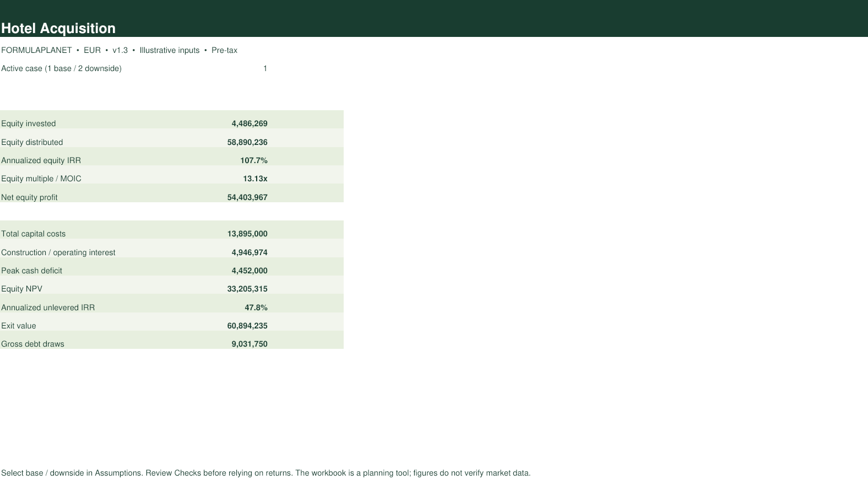Select the Equity NPV label
Image resolution: width=868 pixels, height=496 pixels.
(x=21, y=289)
